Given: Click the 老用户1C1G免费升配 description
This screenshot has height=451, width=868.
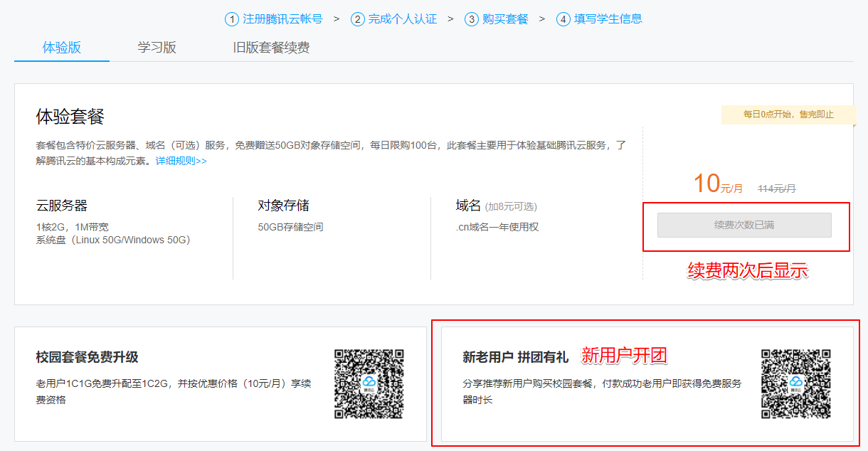Looking at the screenshot, I should (174, 391).
